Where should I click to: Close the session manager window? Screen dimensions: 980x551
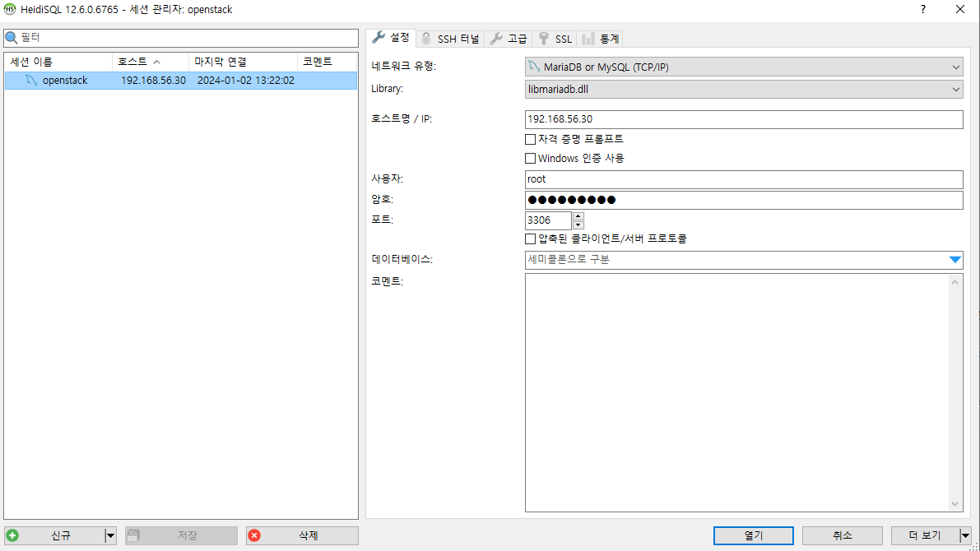point(960,9)
